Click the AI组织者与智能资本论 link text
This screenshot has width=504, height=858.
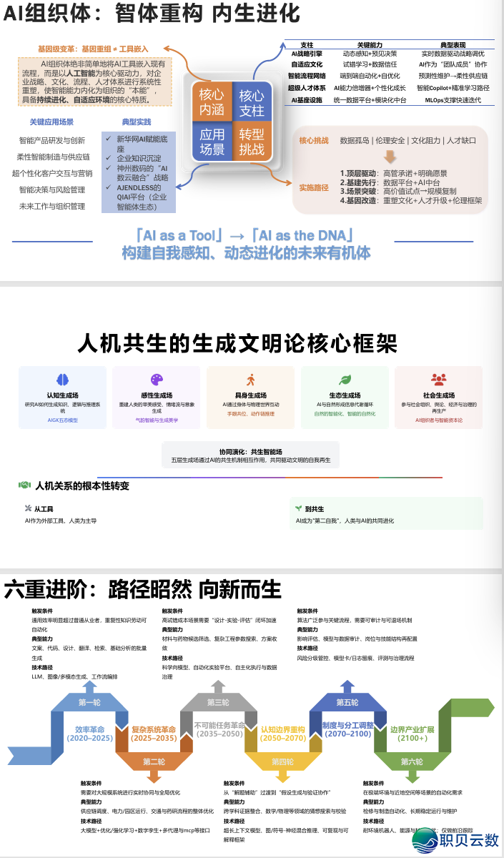(438, 420)
